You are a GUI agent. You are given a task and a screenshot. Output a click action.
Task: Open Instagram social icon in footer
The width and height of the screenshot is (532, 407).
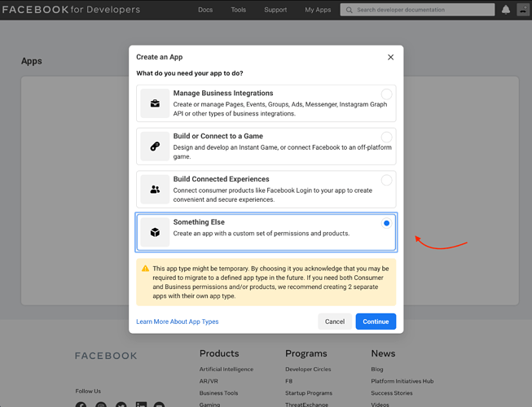coord(101,405)
